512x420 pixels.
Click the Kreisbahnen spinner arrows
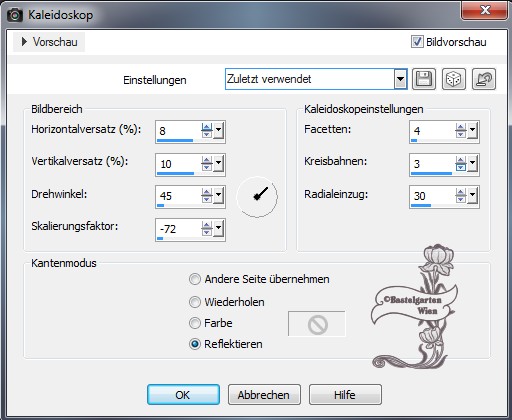pos(461,164)
